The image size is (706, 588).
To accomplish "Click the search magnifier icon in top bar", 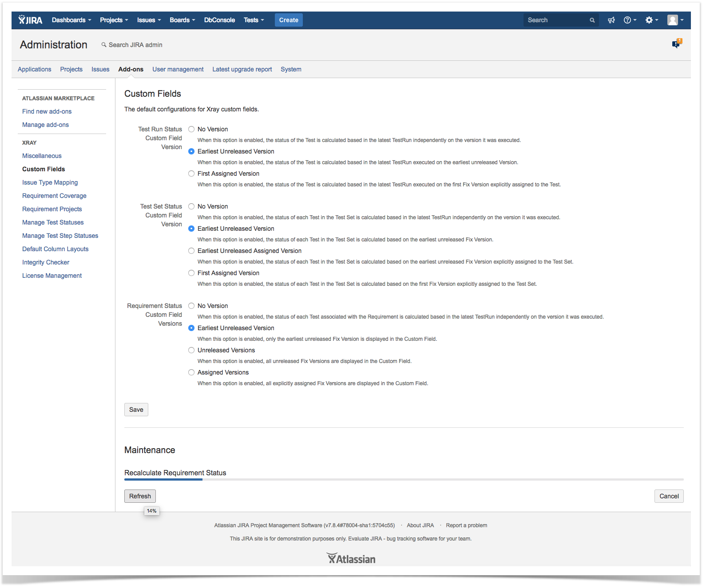I will [592, 20].
